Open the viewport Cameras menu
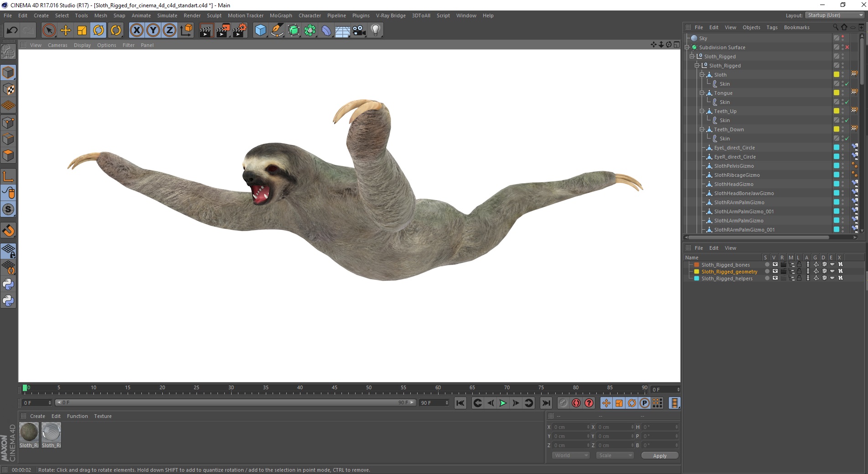 pyautogui.click(x=57, y=45)
